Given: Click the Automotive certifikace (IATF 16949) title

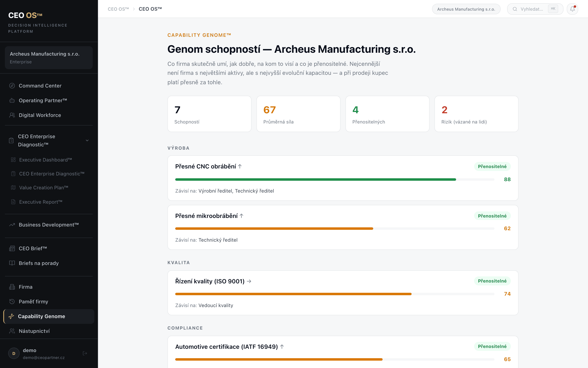Looking at the screenshot, I should (226, 347).
